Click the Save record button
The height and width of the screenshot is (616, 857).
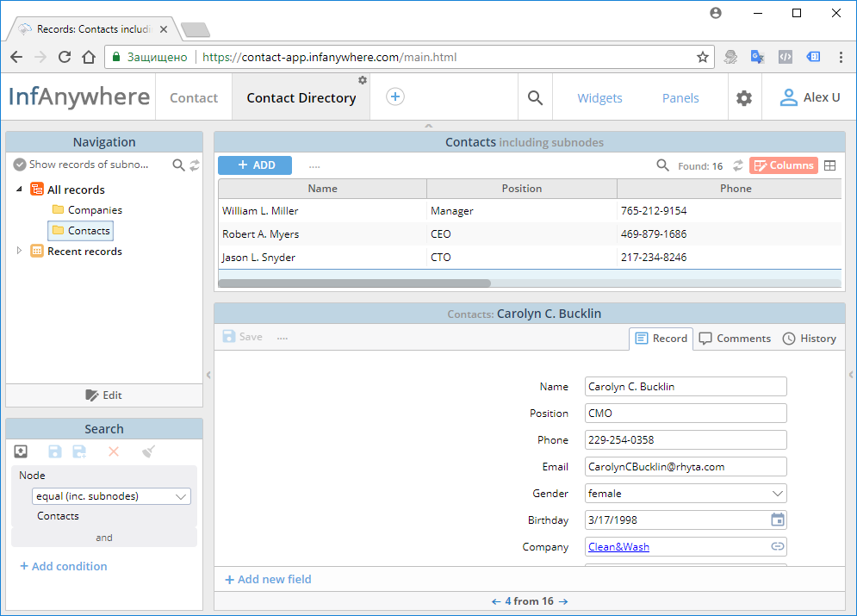click(x=243, y=337)
